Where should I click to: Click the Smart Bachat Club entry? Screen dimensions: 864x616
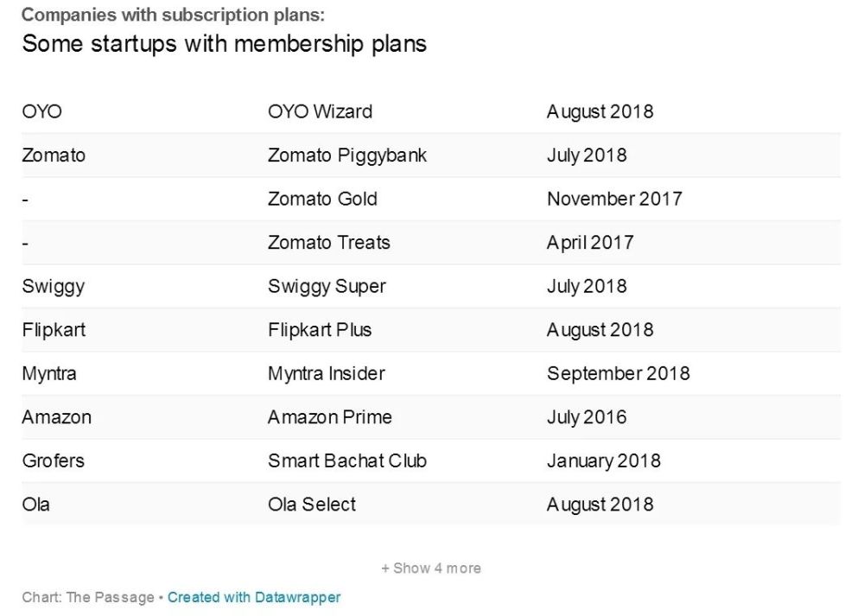click(x=346, y=460)
